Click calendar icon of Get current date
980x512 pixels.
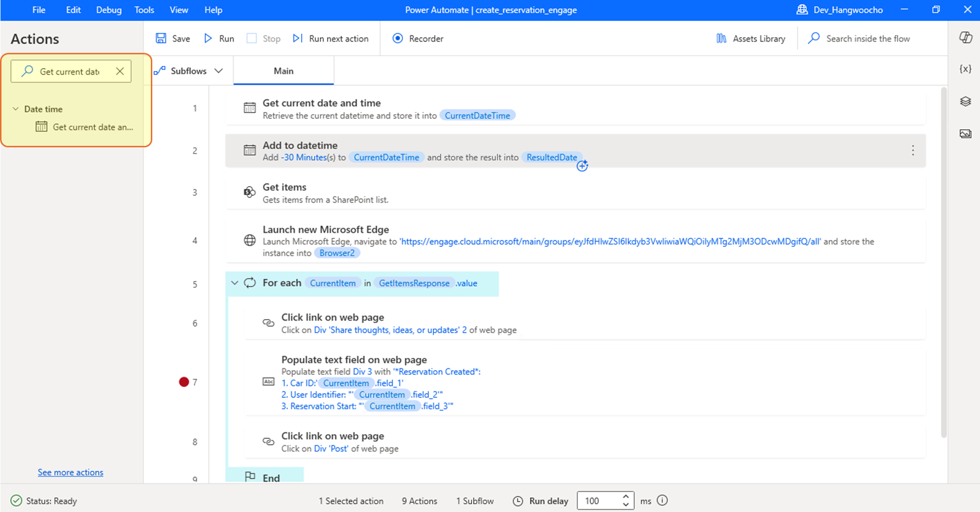[x=250, y=108]
